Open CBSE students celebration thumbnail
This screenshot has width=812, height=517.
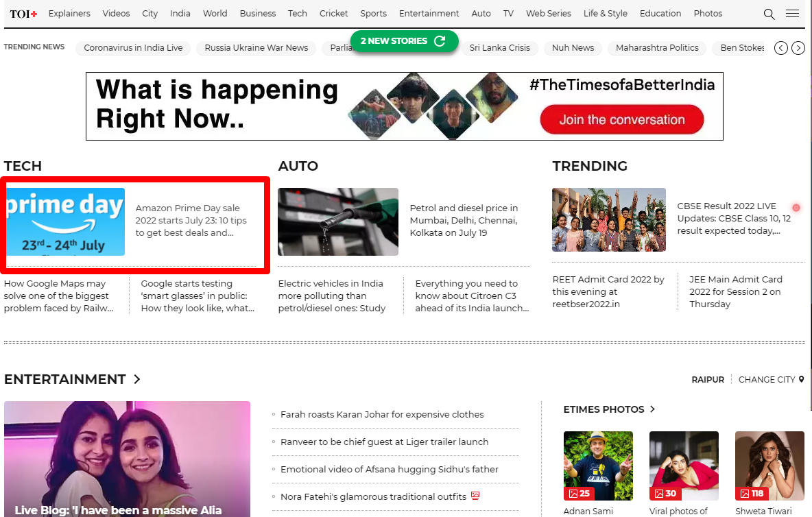[609, 220]
